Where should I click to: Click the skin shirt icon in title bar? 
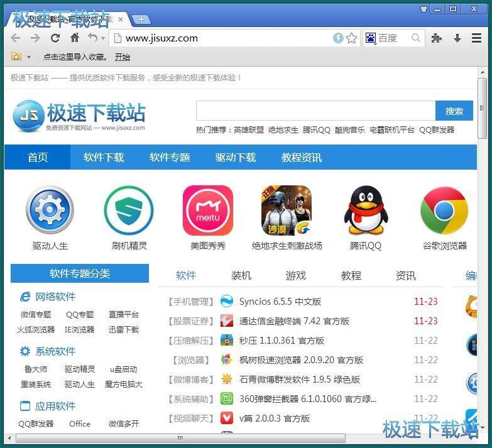coord(424,9)
